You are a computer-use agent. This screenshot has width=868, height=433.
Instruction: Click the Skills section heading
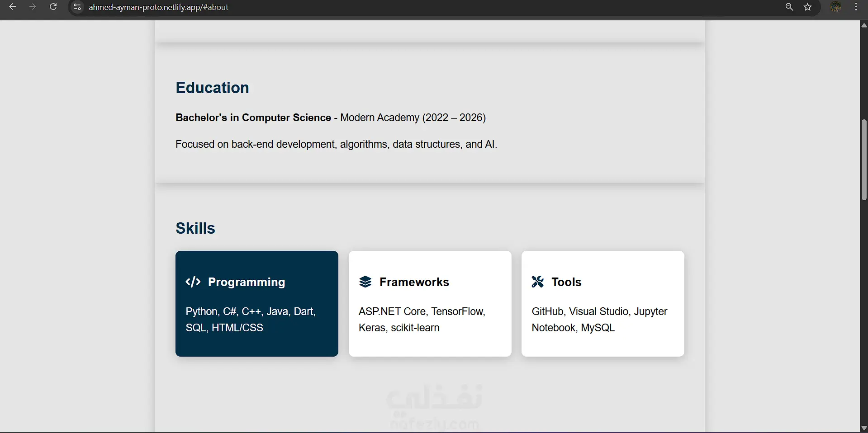[x=195, y=228]
